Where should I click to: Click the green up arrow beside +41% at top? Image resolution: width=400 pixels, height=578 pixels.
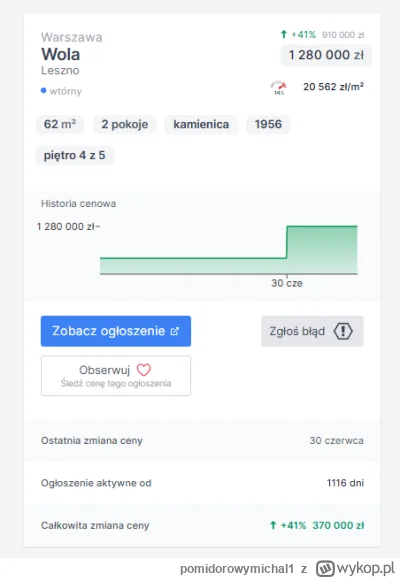[284, 35]
